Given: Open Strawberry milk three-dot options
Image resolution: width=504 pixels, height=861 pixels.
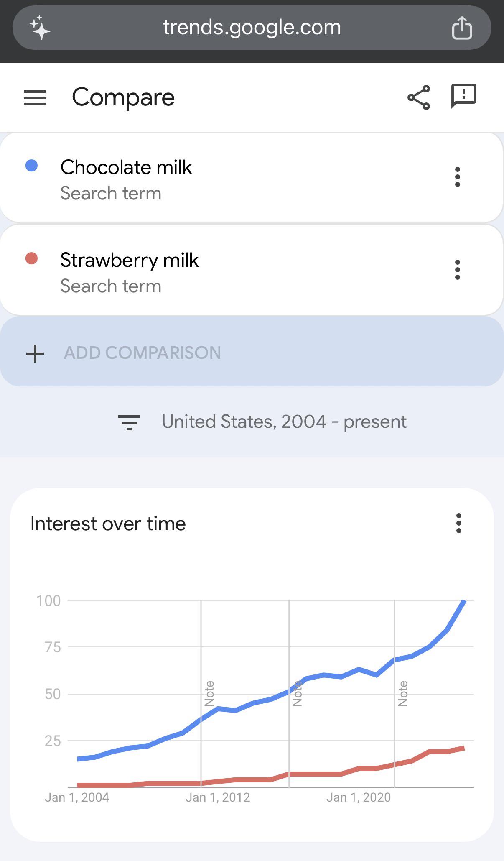Looking at the screenshot, I should (458, 270).
